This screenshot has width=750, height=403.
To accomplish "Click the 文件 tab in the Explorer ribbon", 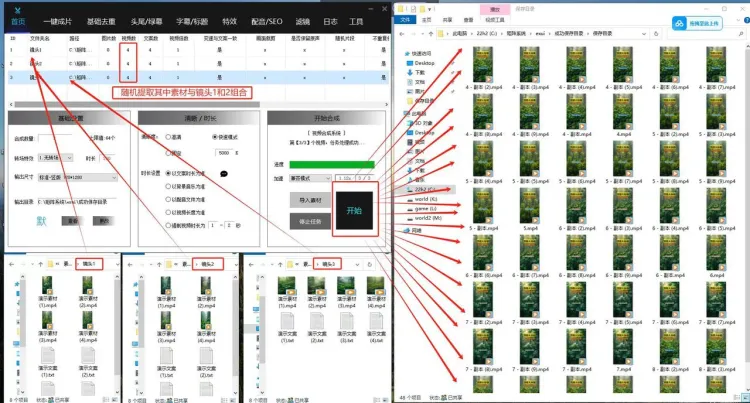I will click(405, 20).
